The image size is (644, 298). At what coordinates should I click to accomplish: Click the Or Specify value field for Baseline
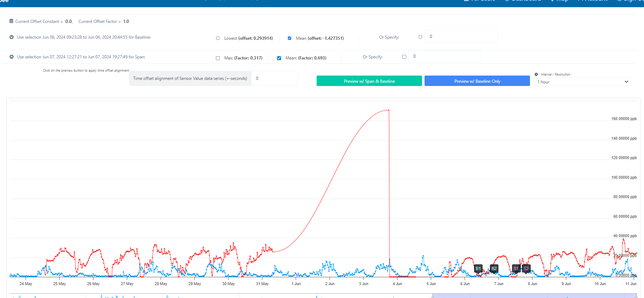[x=461, y=37]
